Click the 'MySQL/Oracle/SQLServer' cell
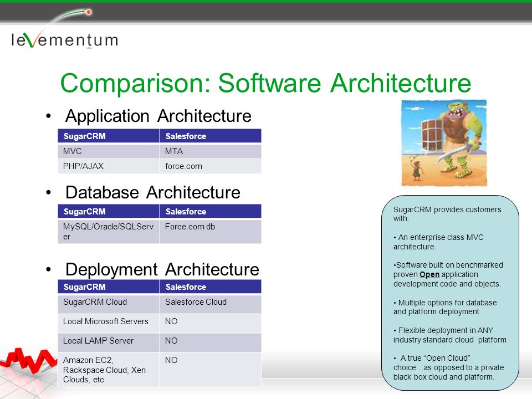The width and height of the screenshot is (532, 399). pyautogui.click(x=109, y=232)
